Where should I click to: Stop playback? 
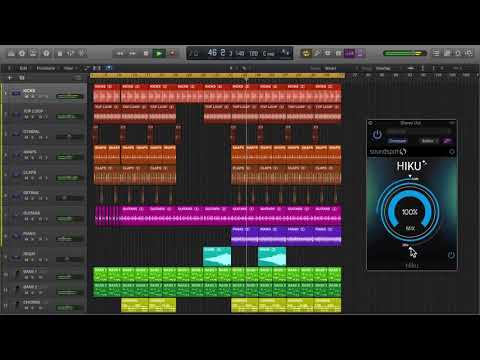pyautogui.click(x=146, y=53)
